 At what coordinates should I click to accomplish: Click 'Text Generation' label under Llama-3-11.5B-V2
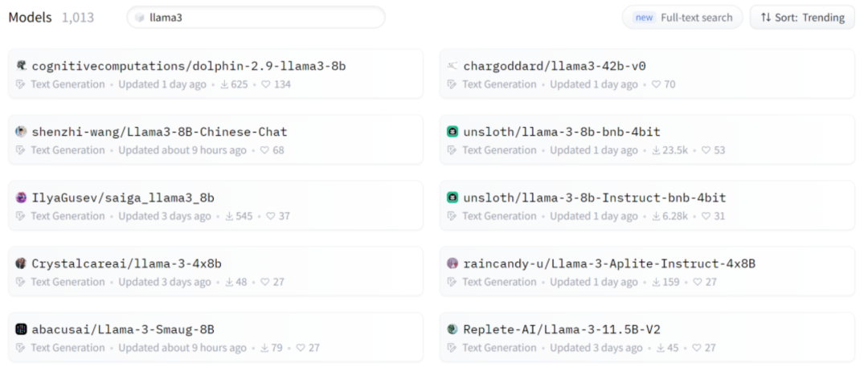coord(499,348)
